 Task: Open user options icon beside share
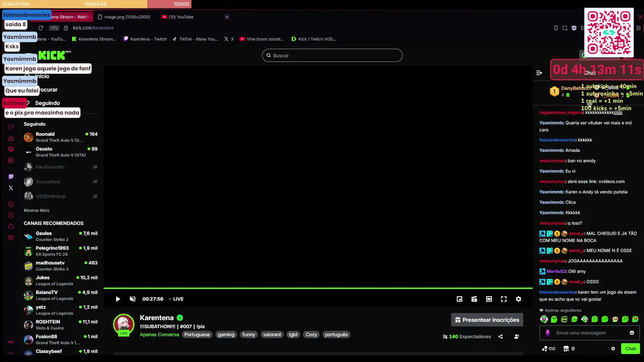coord(516,336)
